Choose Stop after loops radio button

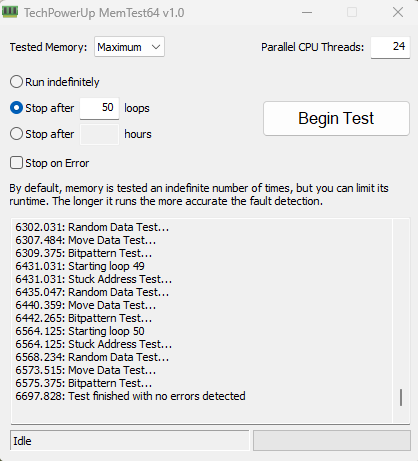pyautogui.click(x=16, y=108)
